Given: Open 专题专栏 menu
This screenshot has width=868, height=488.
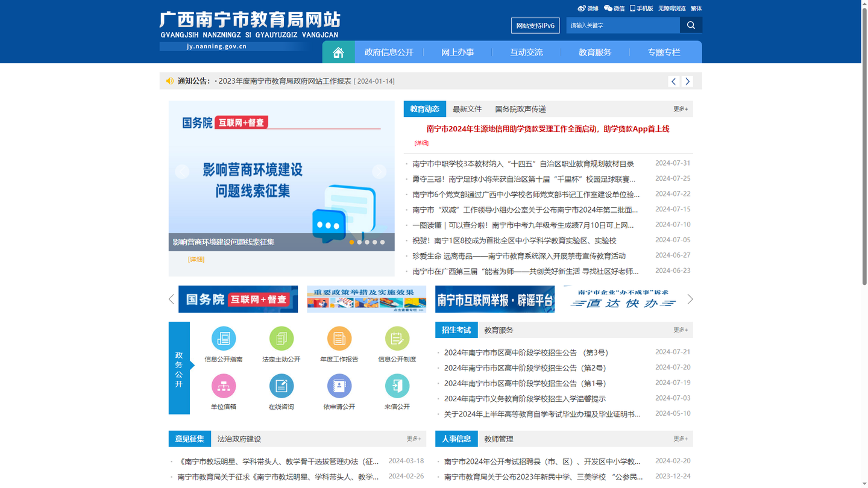Looking at the screenshot, I should (664, 52).
